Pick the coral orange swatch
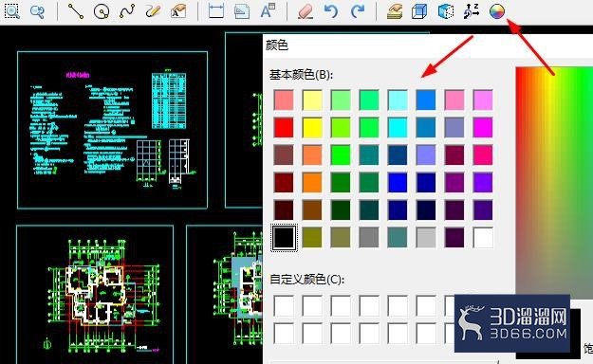This screenshot has width=593, height=364. click(x=312, y=155)
